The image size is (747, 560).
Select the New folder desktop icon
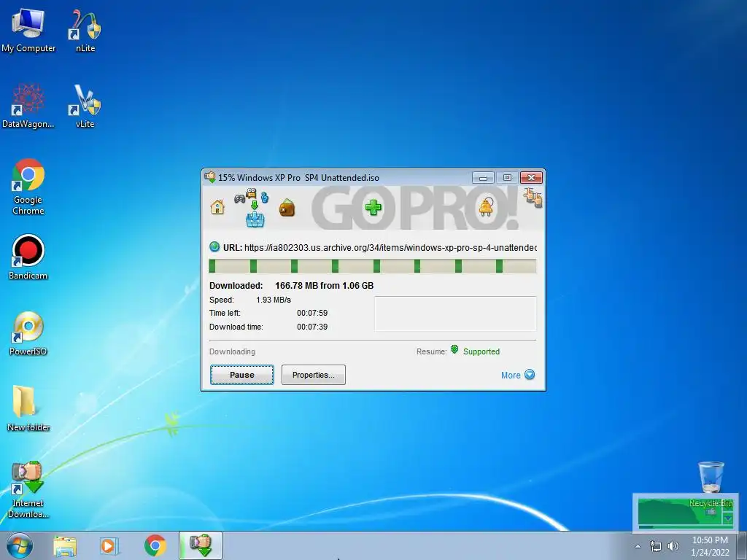click(x=28, y=408)
